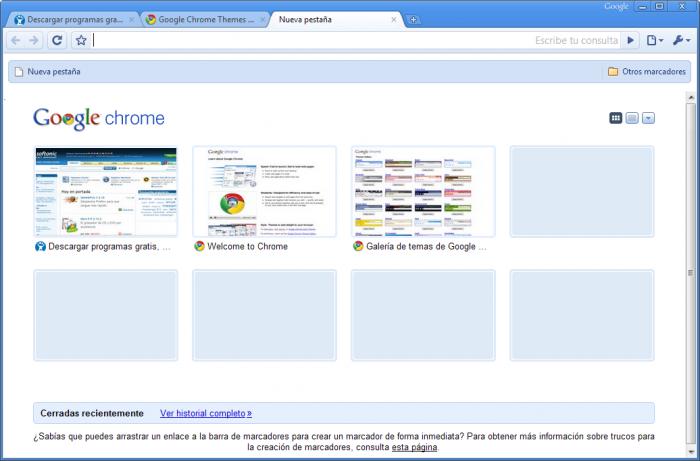Minimize the Chrome window
Image resolution: width=700 pixels, height=461 pixels.
pyautogui.click(x=643, y=6)
